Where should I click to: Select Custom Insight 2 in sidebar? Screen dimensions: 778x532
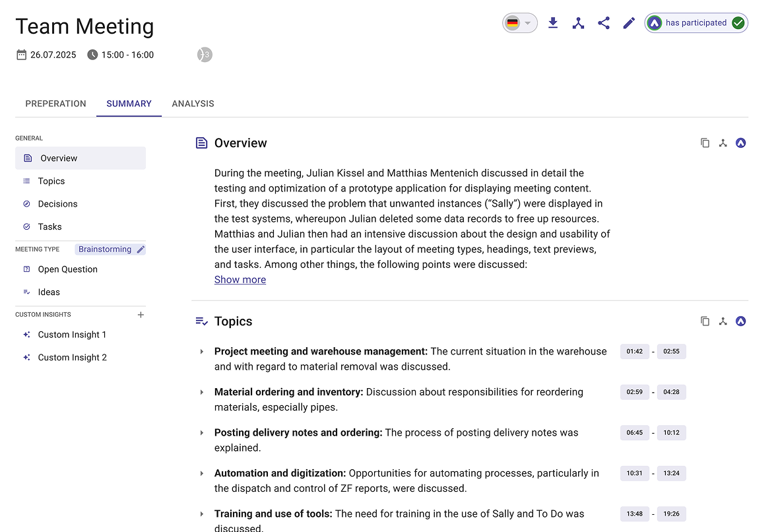coord(72,358)
